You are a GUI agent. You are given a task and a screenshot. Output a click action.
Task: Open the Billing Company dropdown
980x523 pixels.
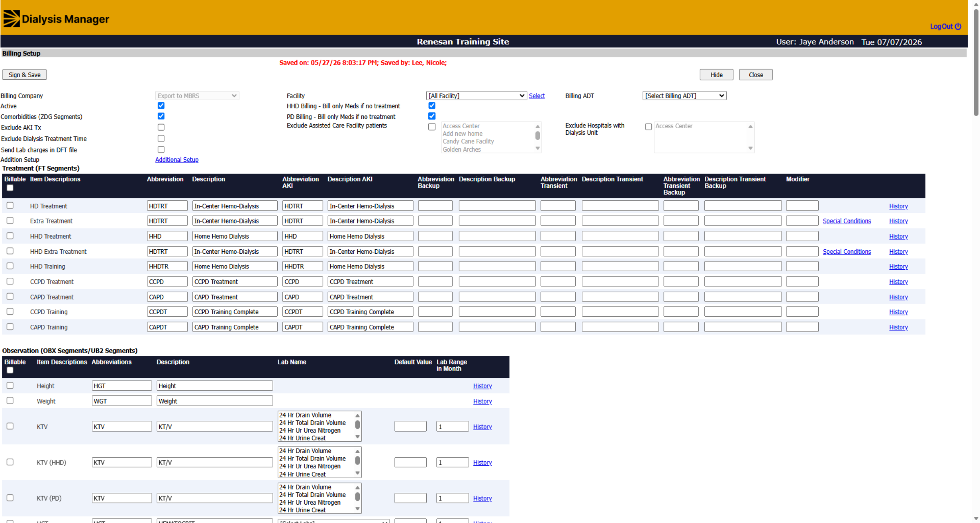tap(197, 96)
